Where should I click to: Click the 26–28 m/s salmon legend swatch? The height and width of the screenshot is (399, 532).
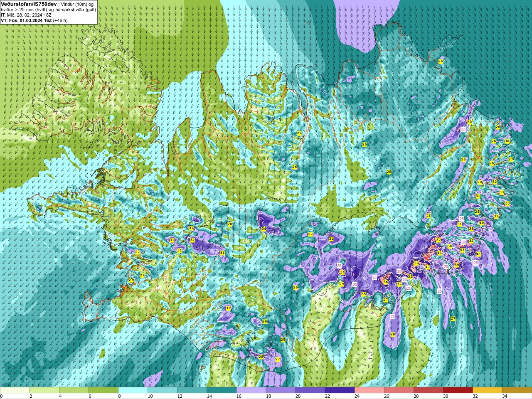coord(399,390)
